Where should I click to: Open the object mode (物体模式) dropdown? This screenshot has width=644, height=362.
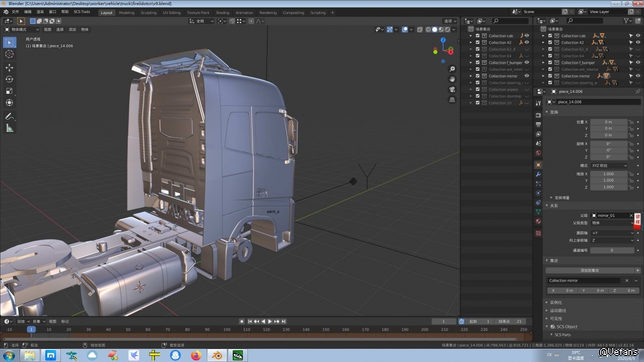coord(22,30)
